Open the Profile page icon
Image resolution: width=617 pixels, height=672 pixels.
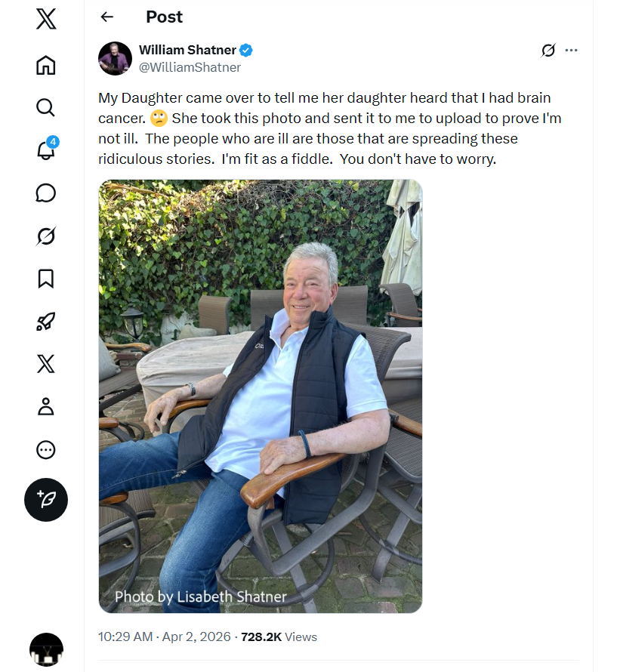click(x=46, y=407)
